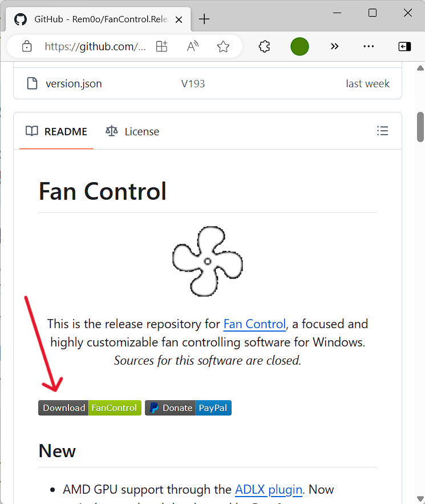Click the fan logo image

208,261
